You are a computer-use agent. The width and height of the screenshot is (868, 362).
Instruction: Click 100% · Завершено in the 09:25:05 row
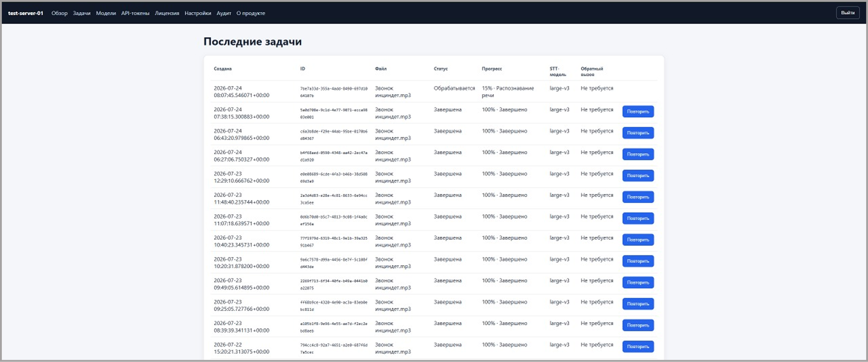504,302
